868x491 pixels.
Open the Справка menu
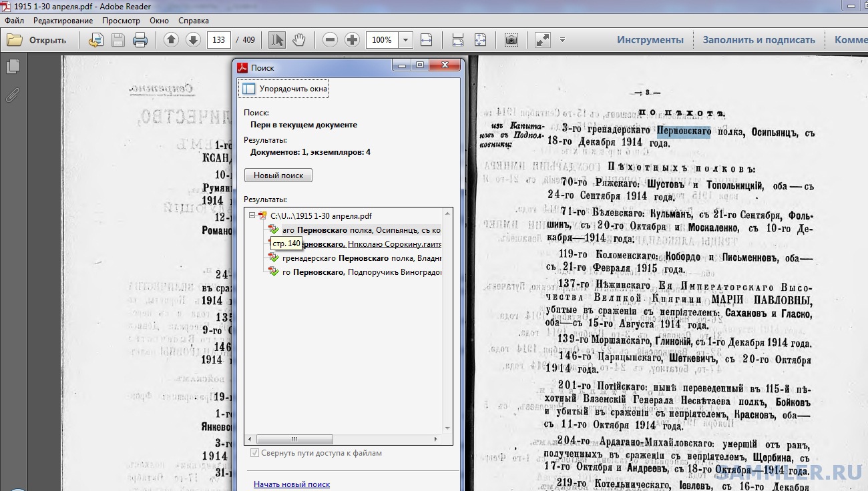pos(194,21)
